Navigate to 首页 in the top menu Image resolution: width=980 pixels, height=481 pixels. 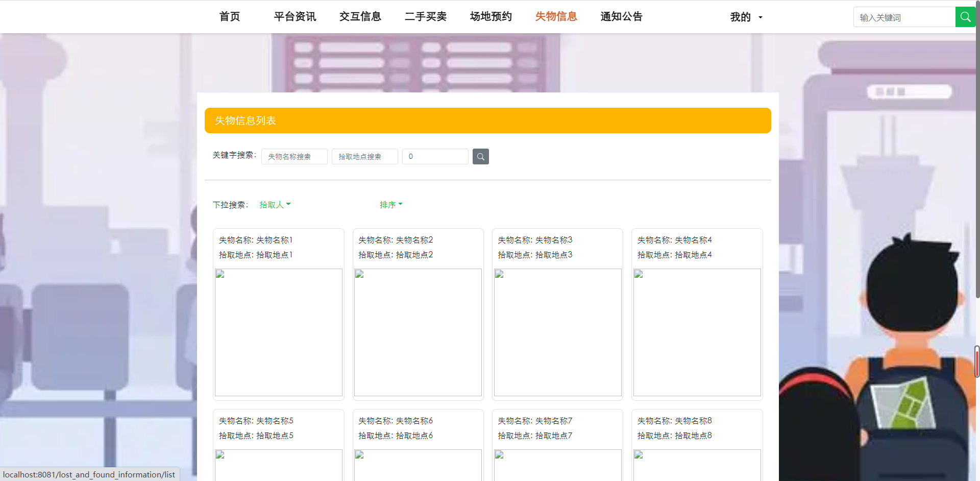point(229,16)
